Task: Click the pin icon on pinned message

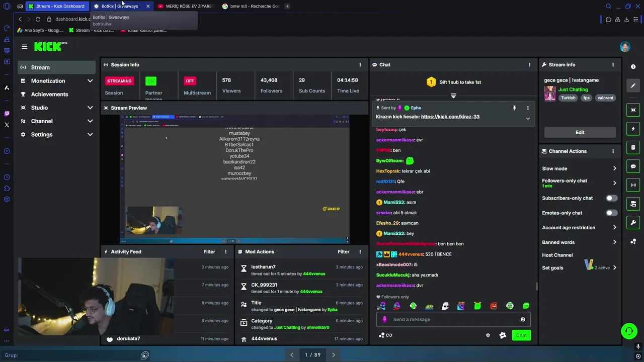Action: click(514, 108)
